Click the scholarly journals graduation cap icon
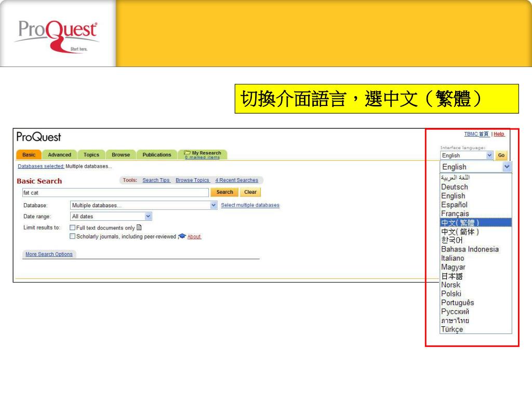This screenshot has width=532, height=399. (182, 236)
